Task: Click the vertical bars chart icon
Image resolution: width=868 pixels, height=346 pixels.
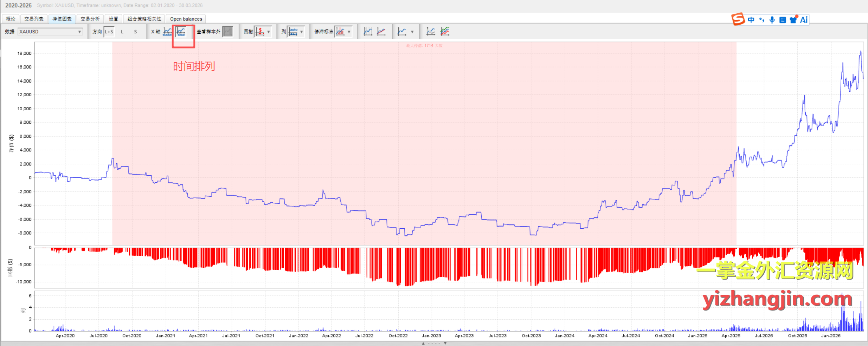Action: 368,32
